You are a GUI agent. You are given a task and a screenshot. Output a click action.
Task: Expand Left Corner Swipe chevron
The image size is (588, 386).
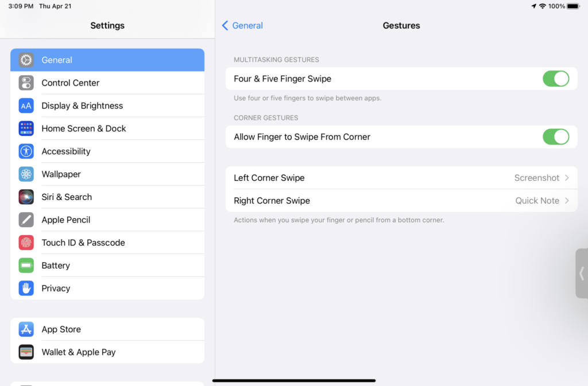[x=567, y=178]
